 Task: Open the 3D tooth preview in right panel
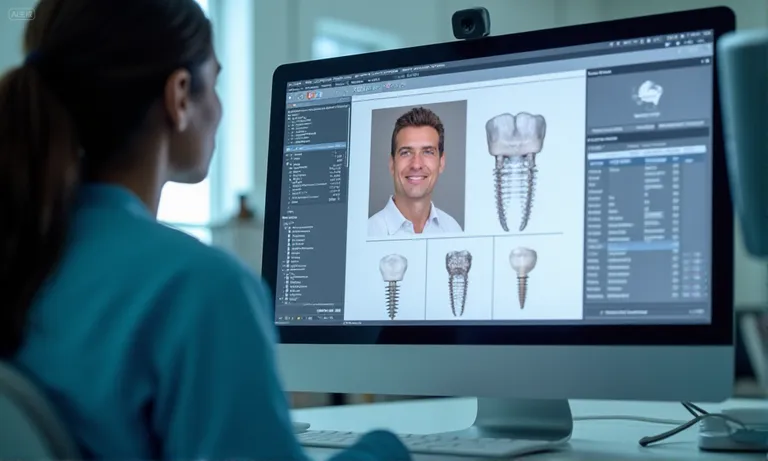tap(649, 95)
